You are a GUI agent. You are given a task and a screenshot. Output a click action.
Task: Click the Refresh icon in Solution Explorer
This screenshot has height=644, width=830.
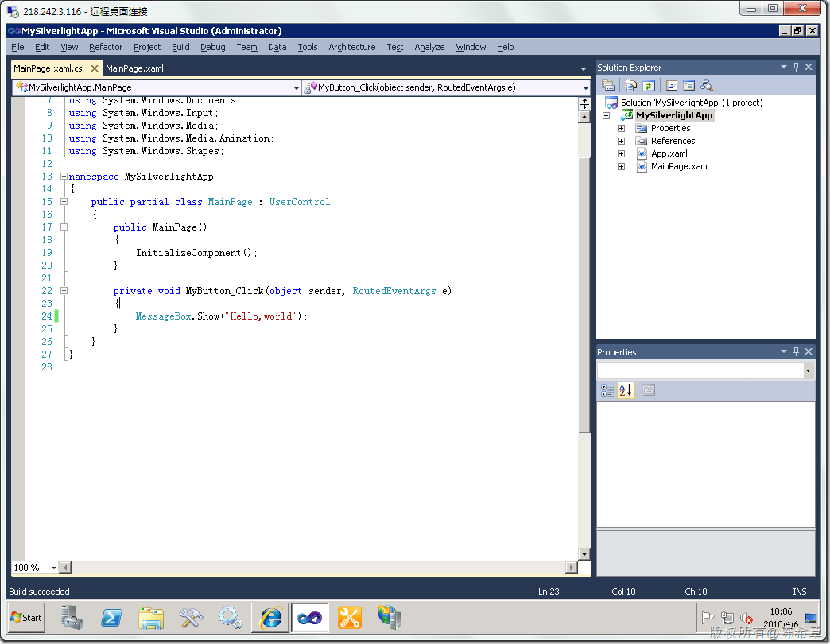649,85
